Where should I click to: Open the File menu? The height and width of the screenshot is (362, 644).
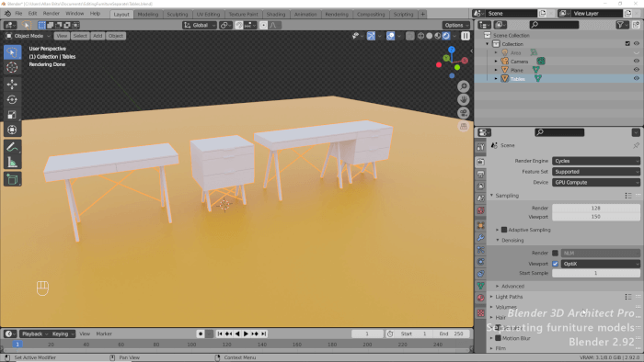[x=18, y=14]
